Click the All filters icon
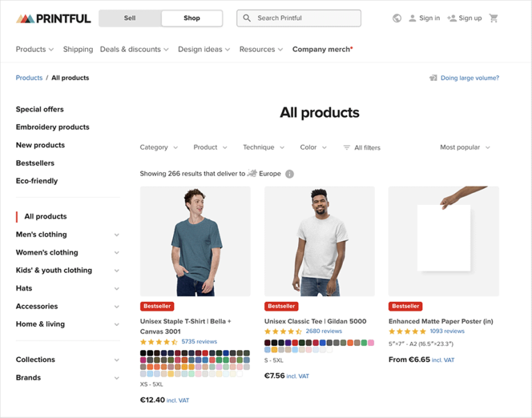 347,147
